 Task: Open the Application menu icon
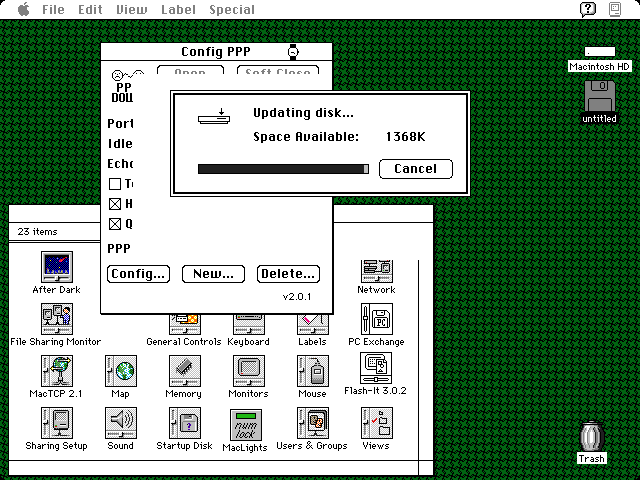pyautogui.click(x=615, y=9)
